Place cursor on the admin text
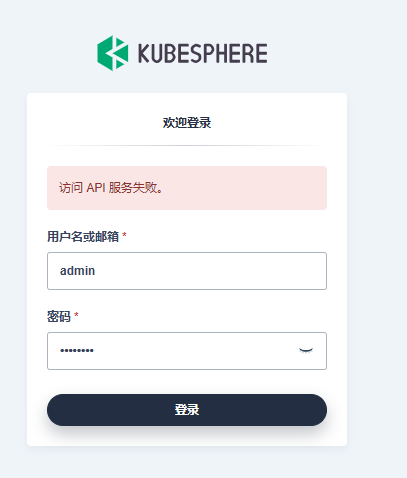 coord(77,271)
